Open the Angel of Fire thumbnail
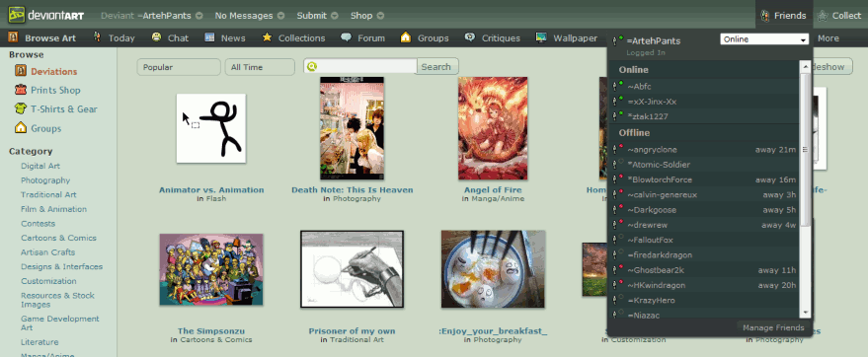 click(x=493, y=128)
